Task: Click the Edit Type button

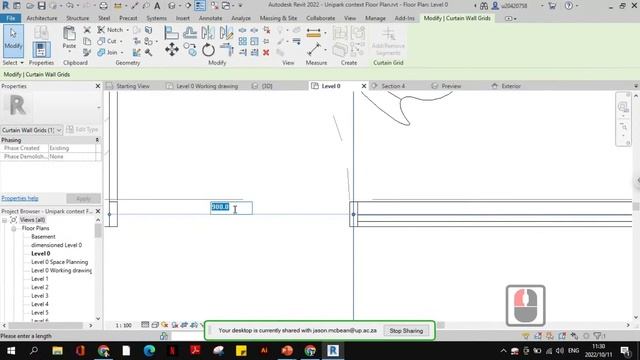Action: pyautogui.click(x=82, y=130)
